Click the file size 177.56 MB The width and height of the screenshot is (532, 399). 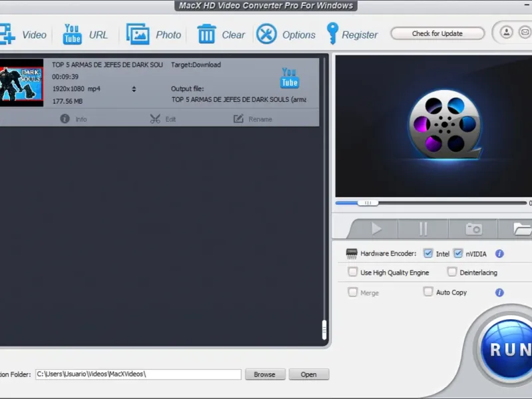pyautogui.click(x=67, y=101)
